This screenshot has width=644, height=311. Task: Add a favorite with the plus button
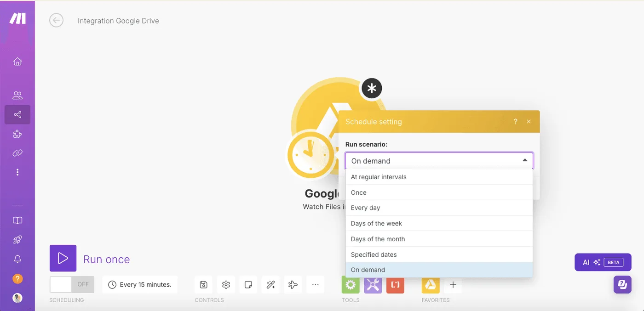pos(453,285)
